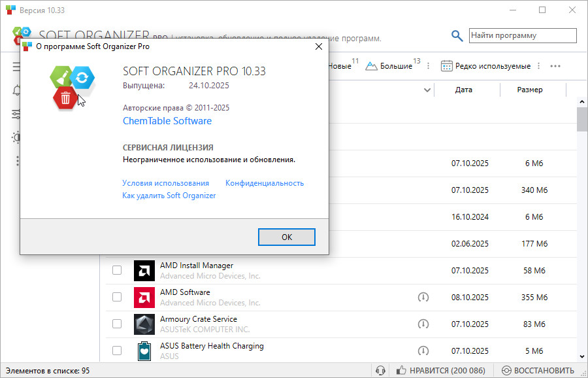Click the thumbs-up НРАВИТСЯ button
Image resolution: width=588 pixels, height=378 pixels.
point(441,371)
